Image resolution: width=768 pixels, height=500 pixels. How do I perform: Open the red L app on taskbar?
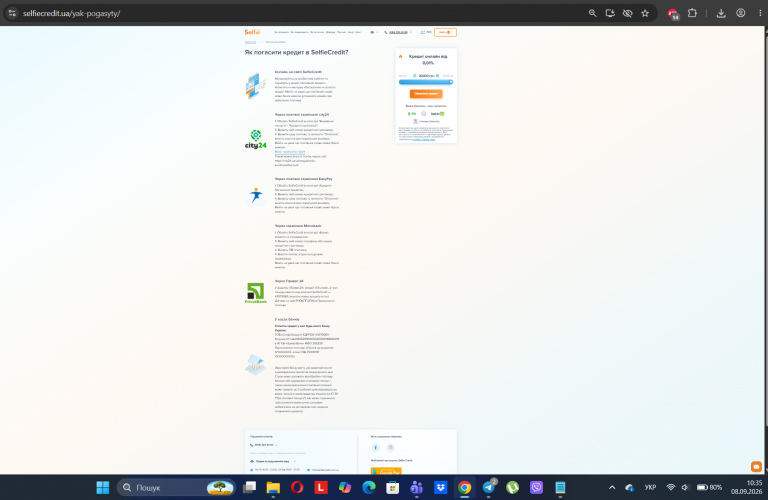(x=321, y=487)
